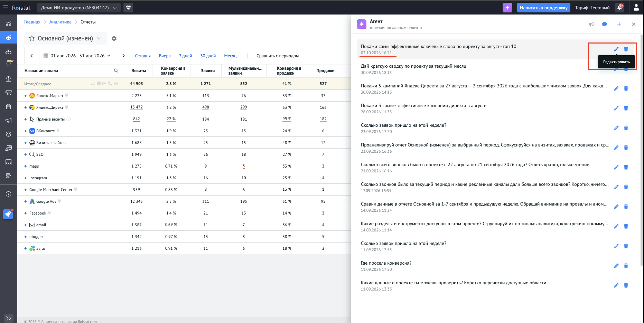Open report settings gear icon
This screenshot has height=323, width=644.
click(x=114, y=38)
